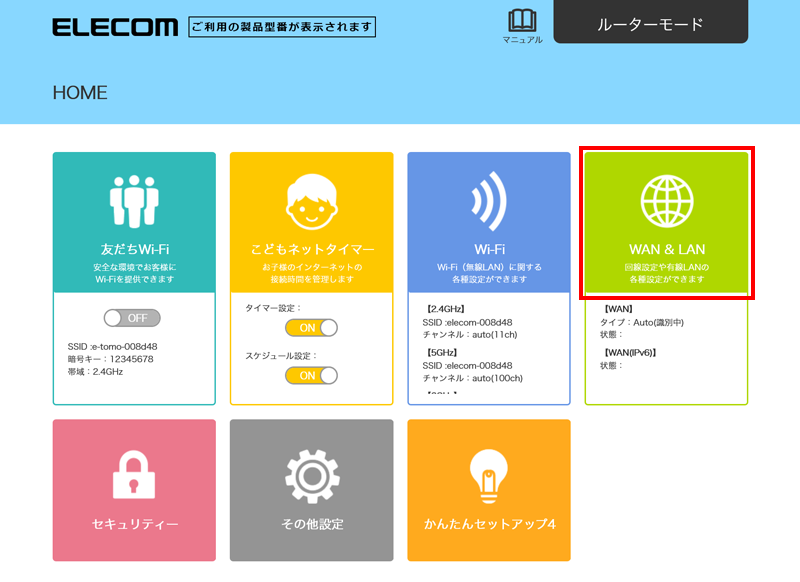Click the HOME heading
The image size is (800, 582).
tap(80, 93)
